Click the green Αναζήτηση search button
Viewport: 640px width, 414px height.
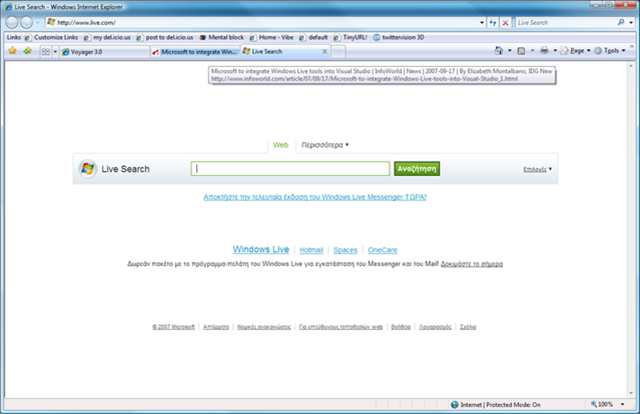417,169
